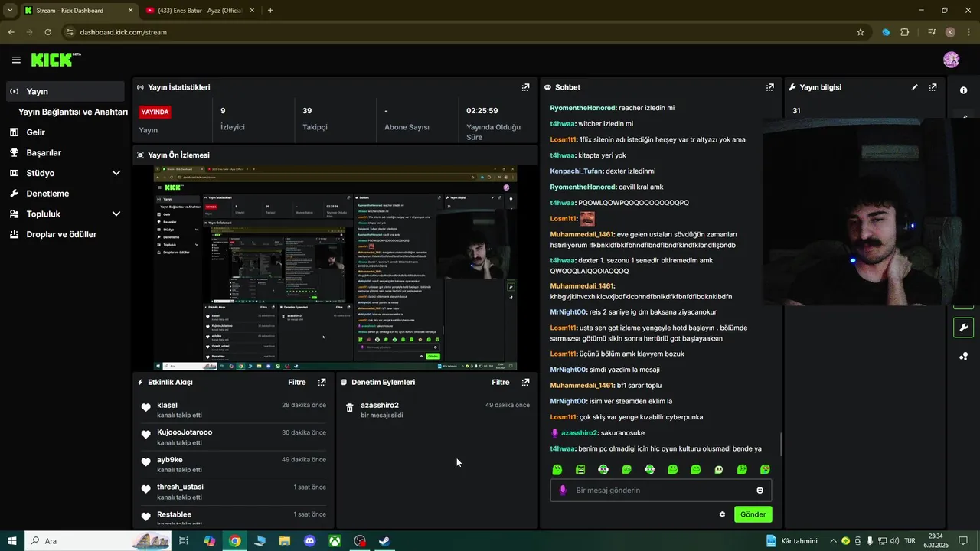Click the KujoooJotarooo follow event
Image resolution: width=980 pixels, height=551 pixels.
click(x=234, y=437)
